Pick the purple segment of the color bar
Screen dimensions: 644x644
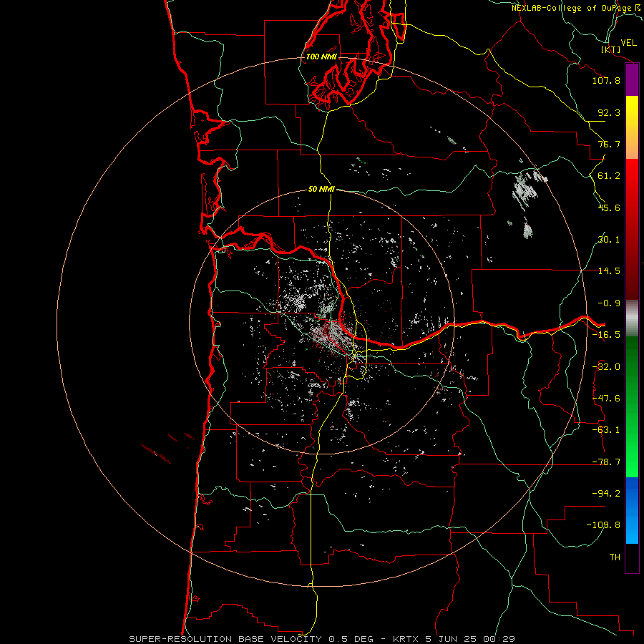coord(632,80)
